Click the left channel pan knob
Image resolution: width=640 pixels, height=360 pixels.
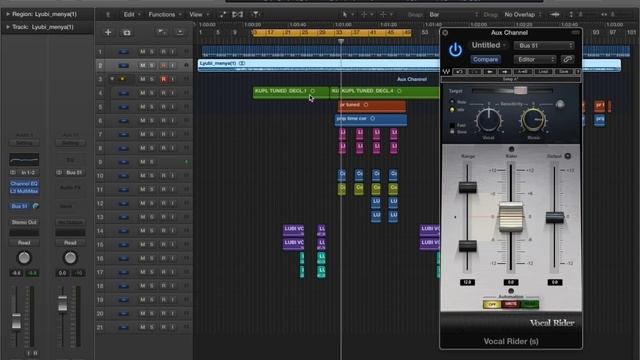(x=24, y=258)
